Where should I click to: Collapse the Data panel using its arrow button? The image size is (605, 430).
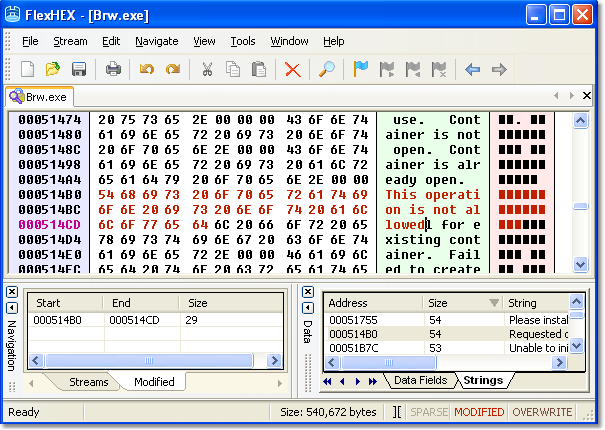coord(308,308)
